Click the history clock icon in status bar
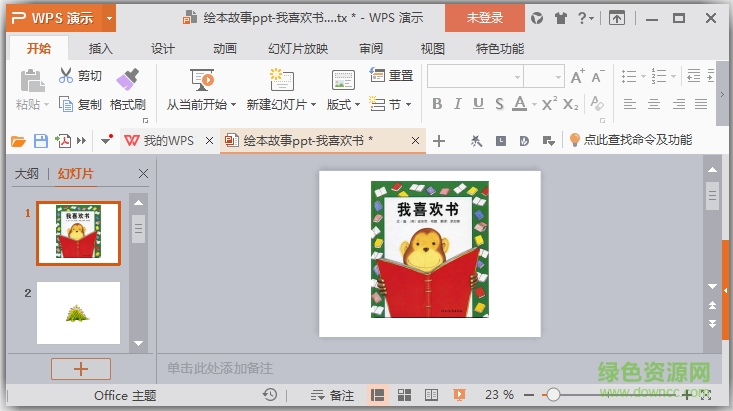733x411 pixels. tap(270, 395)
